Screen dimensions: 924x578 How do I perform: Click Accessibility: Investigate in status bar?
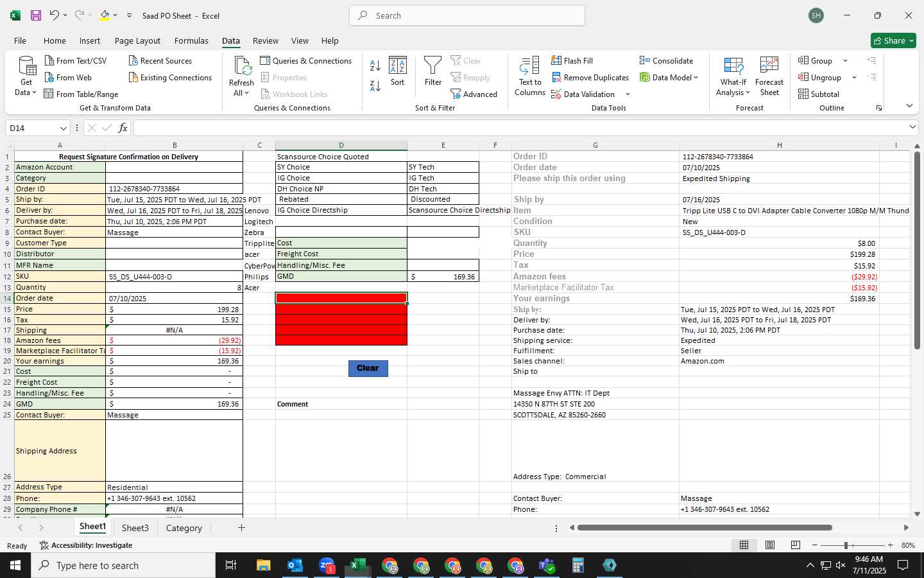pyautogui.click(x=86, y=545)
